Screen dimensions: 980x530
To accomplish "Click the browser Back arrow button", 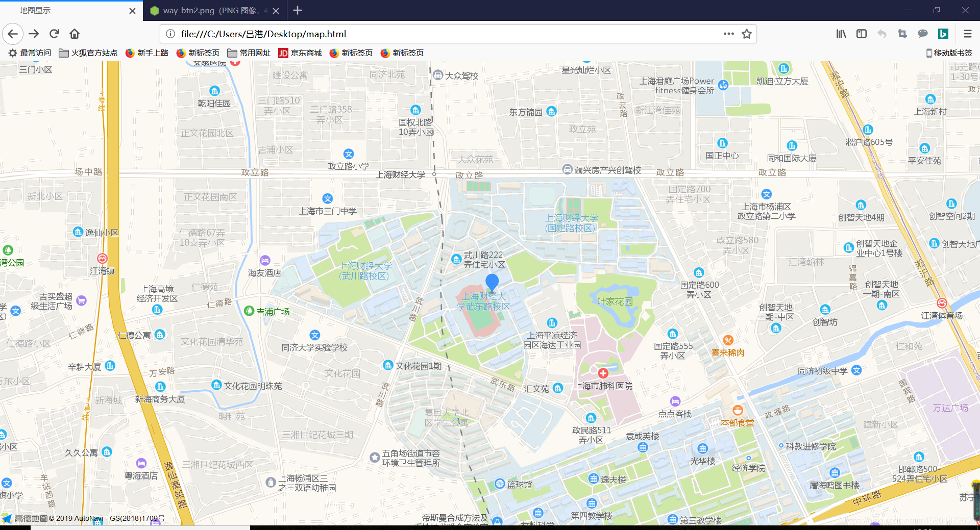I will (x=13, y=34).
